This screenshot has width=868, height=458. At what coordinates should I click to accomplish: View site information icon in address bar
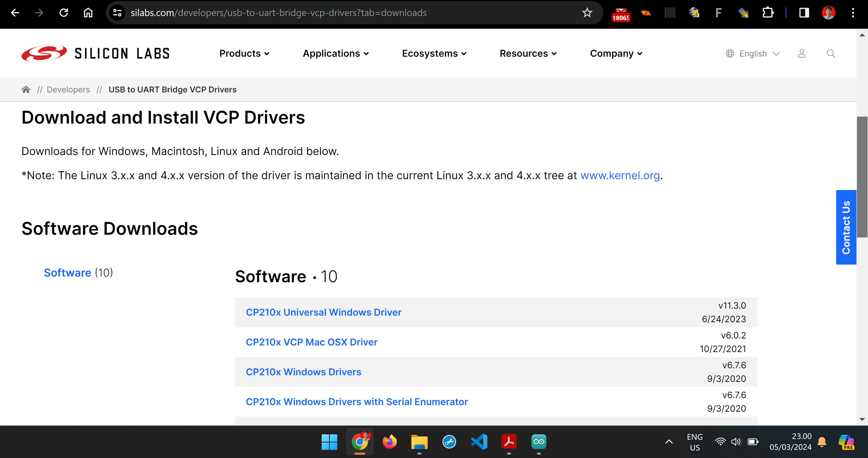click(117, 13)
